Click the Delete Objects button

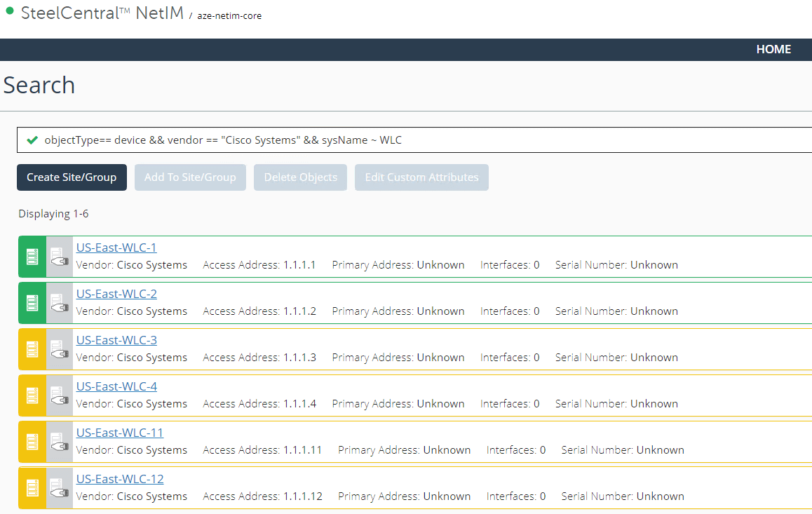[x=300, y=177]
